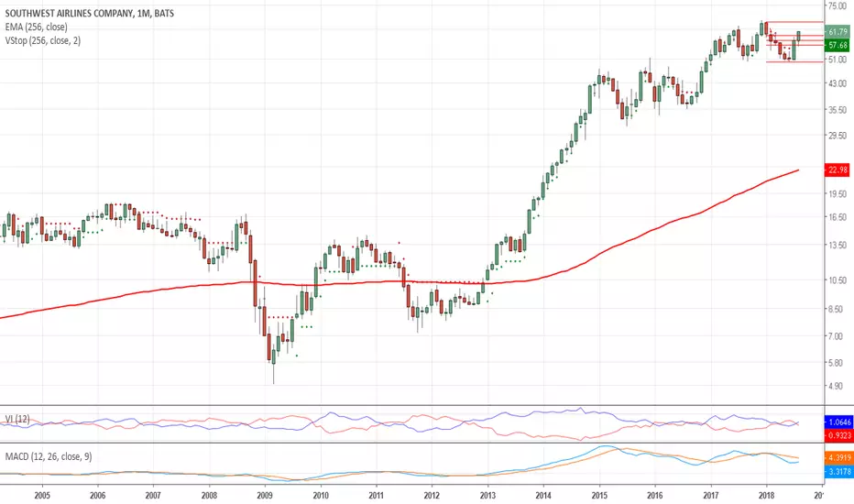Click the 4.90 price scale label

tap(836, 386)
